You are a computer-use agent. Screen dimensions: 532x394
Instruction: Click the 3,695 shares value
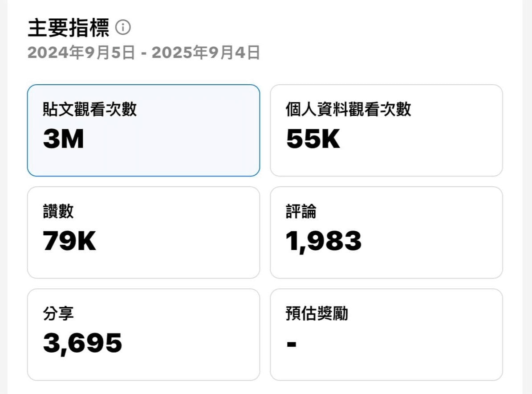click(82, 343)
